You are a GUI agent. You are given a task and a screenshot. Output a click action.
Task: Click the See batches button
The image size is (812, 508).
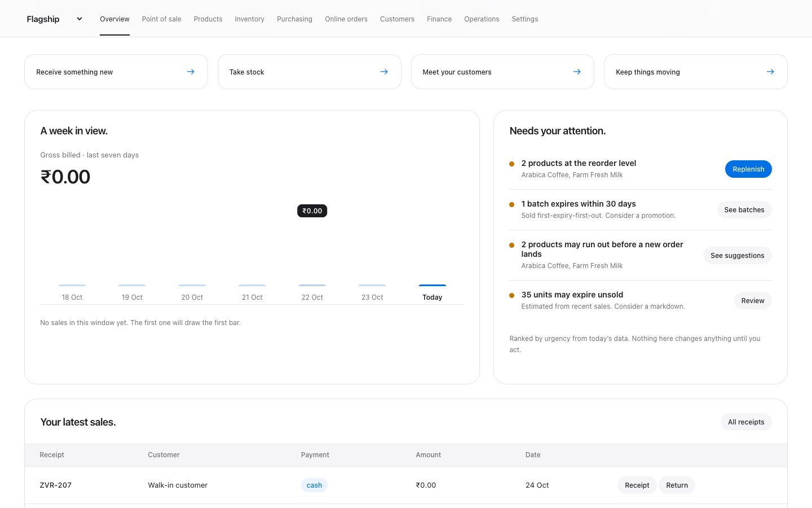point(744,210)
